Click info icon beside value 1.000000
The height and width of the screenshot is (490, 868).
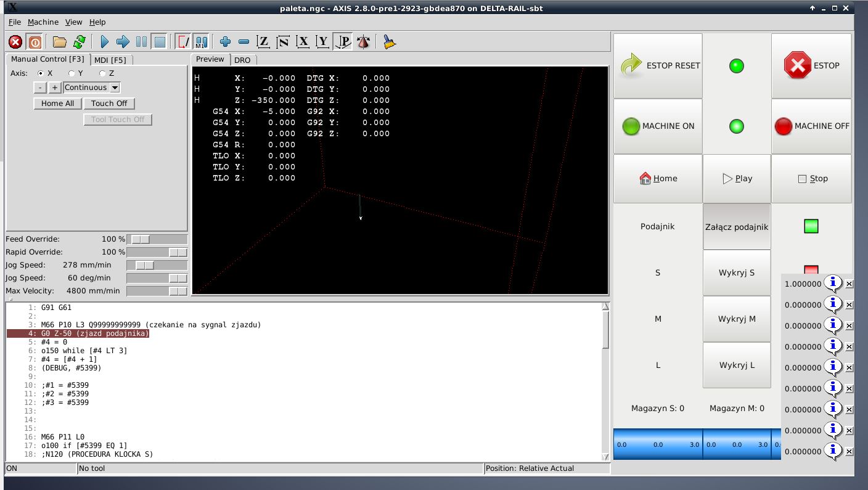click(833, 284)
